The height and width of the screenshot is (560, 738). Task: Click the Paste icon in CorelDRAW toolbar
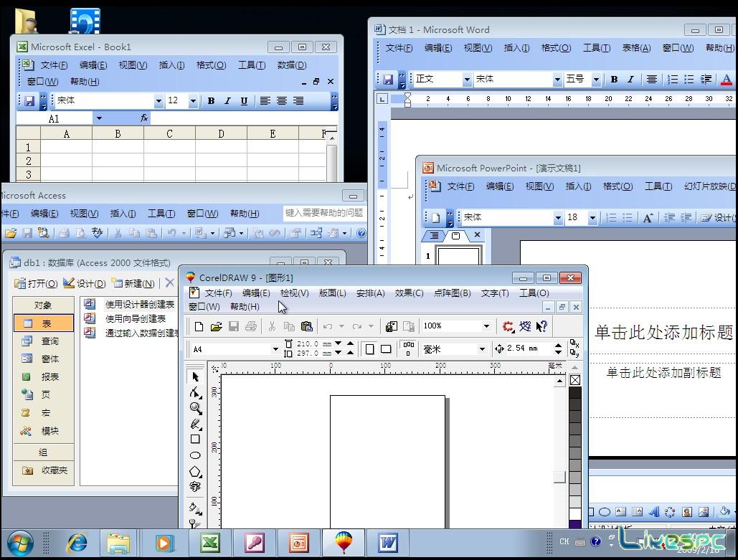coord(307,326)
